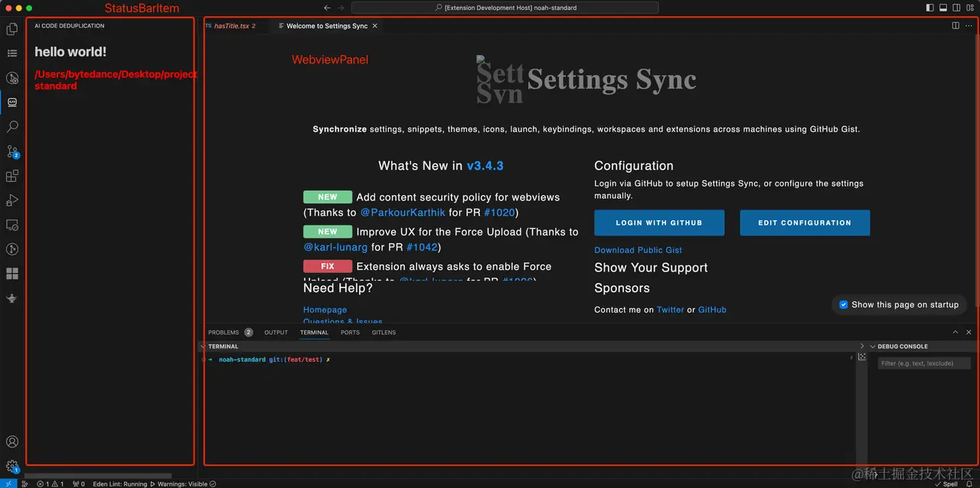Image resolution: width=980 pixels, height=488 pixels.
Task: Open the Run and Debug view
Action: pos(11,200)
